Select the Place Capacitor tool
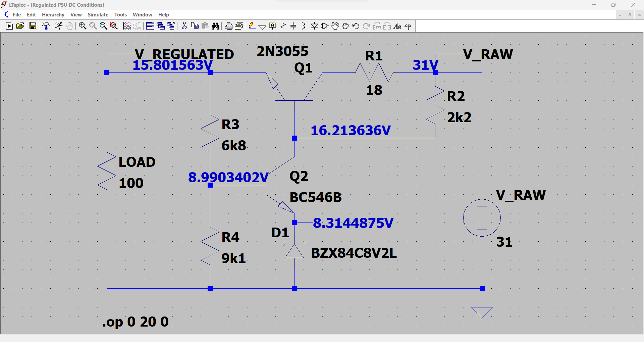 293,26
